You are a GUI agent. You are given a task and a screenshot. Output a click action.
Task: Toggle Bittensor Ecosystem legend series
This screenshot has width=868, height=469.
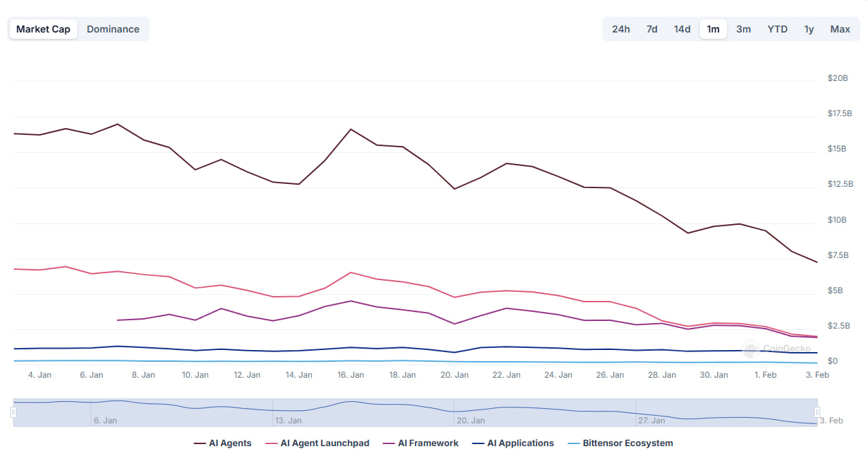click(620, 443)
